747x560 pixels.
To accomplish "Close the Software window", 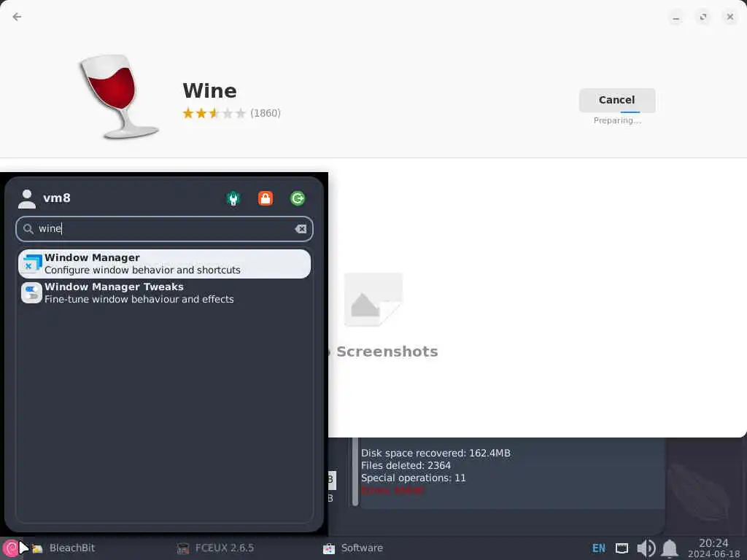I will (730, 17).
